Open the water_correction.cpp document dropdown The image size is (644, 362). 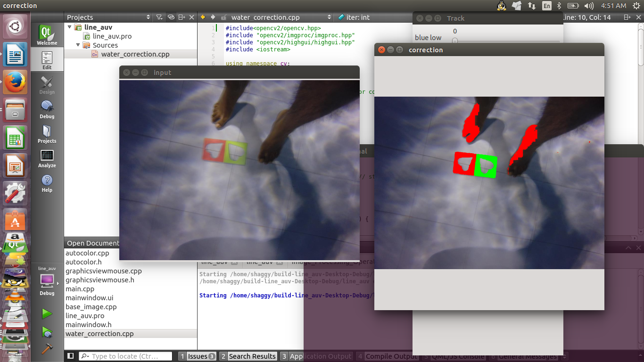(x=281, y=17)
